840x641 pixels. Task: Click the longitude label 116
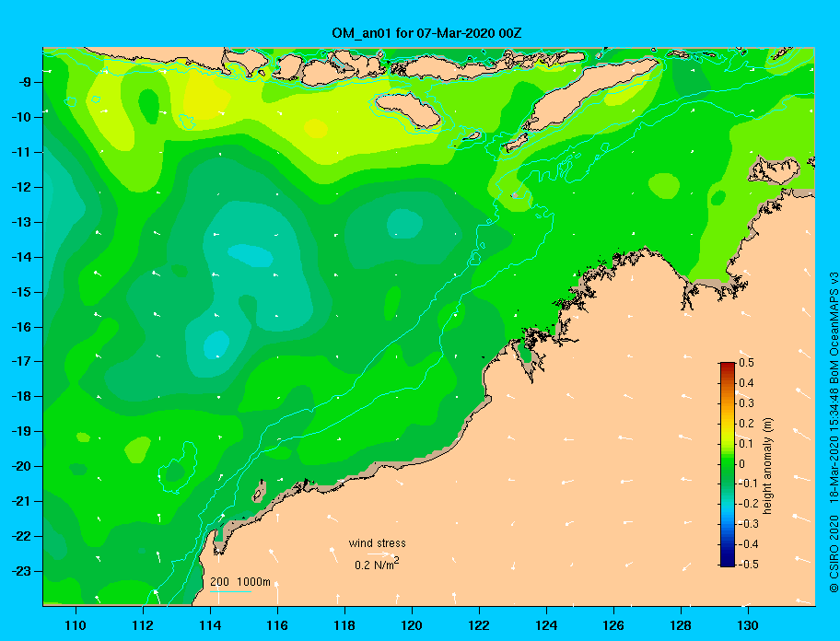(277, 625)
